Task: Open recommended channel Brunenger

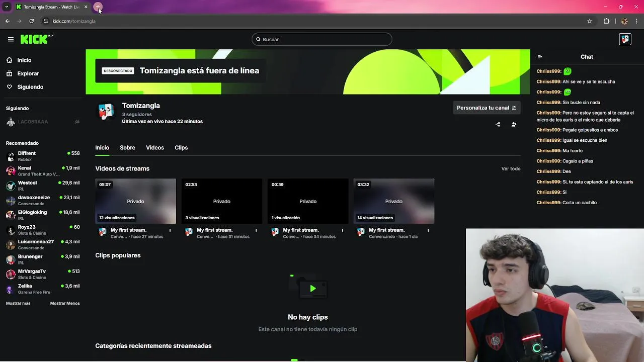Action: [x=42, y=259]
